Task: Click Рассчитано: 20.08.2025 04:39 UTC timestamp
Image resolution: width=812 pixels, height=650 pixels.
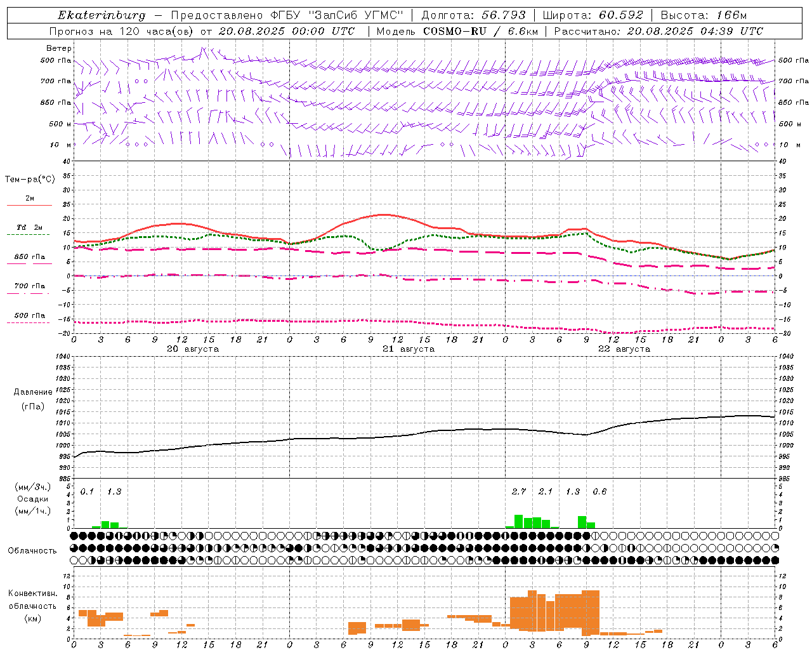Action: 658,31
